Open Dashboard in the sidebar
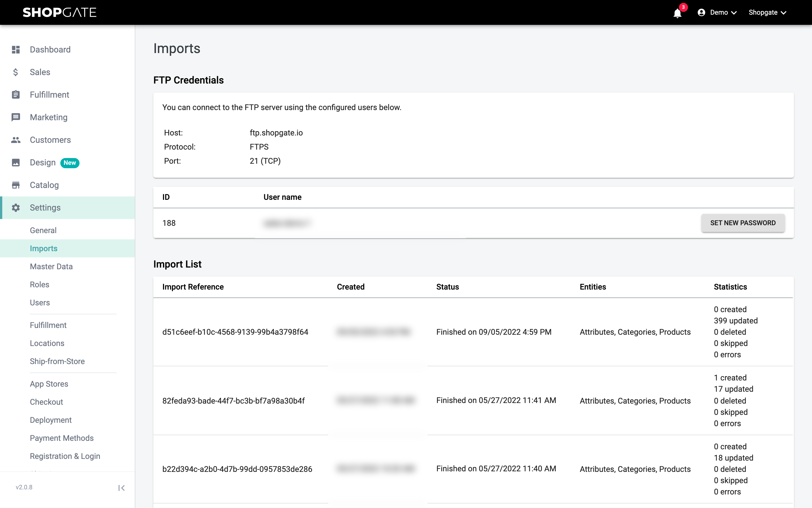This screenshot has width=812, height=508. (x=50, y=49)
